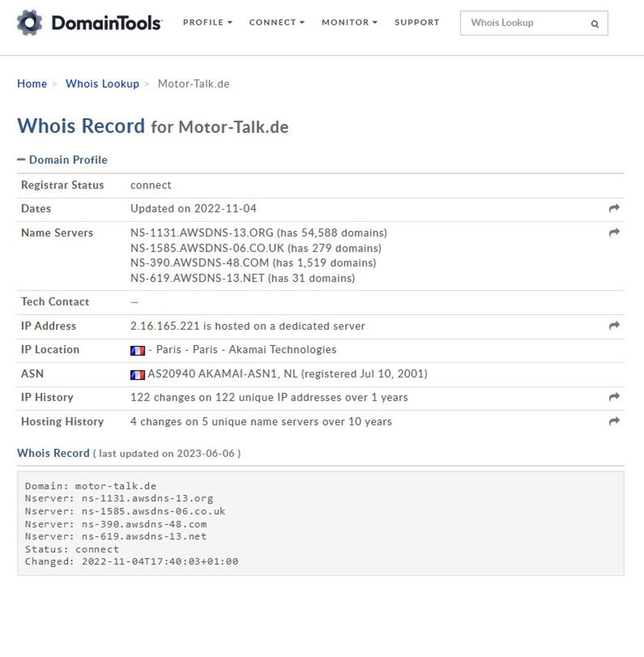Viewport: 644px width, 657px height.
Task: Click the flag icon in IP Location row
Action: point(138,350)
